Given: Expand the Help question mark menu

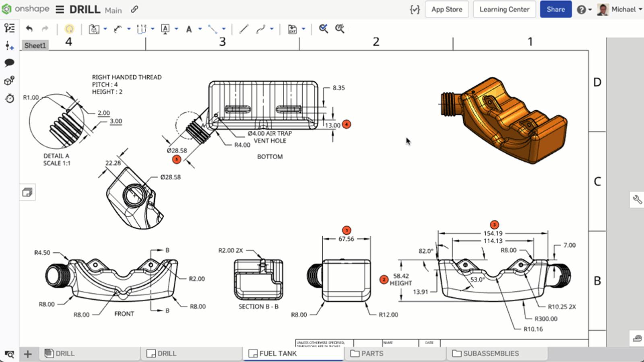Looking at the screenshot, I should pyautogui.click(x=584, y=9).
